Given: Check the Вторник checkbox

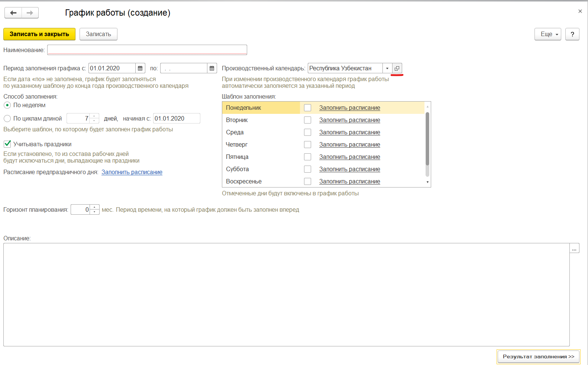Looking at the screenshot, I should (307, 120).
